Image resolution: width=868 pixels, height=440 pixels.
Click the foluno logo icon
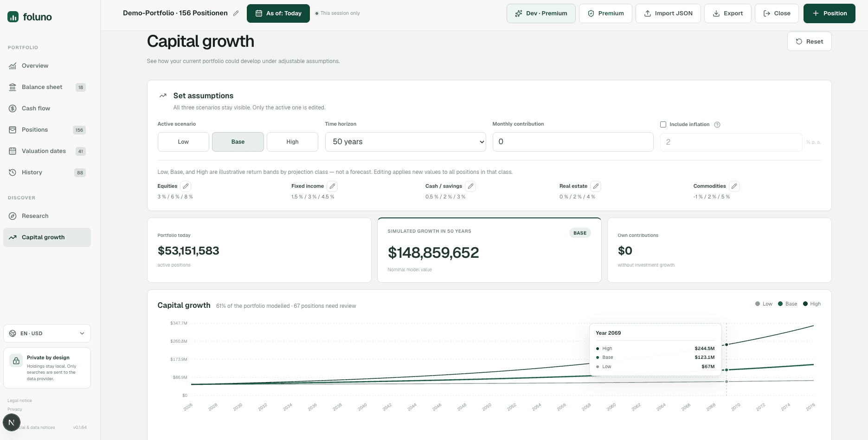click(x=13, y=17)
